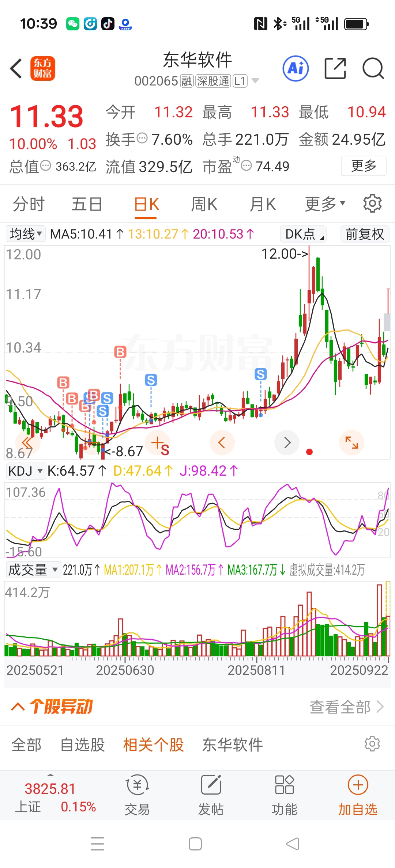Add stock via 加自选 icon
This screenshot has width=395, height=868.
coord(358,795)
